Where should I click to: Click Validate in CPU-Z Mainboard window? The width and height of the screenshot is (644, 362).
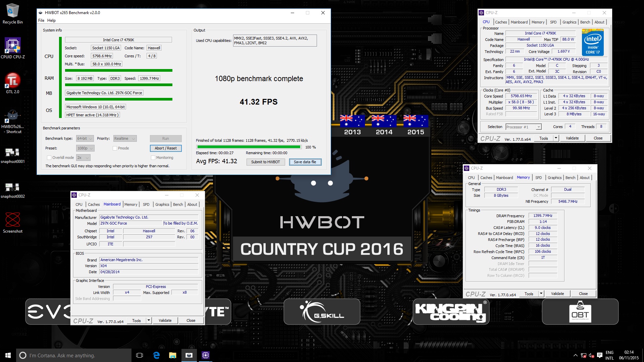165,320
